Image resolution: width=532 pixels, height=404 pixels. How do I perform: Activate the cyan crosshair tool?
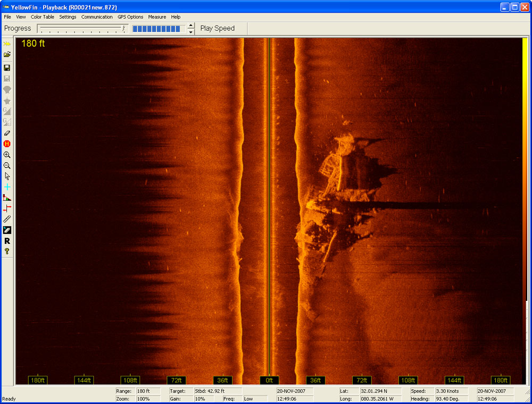coord(7,187)
